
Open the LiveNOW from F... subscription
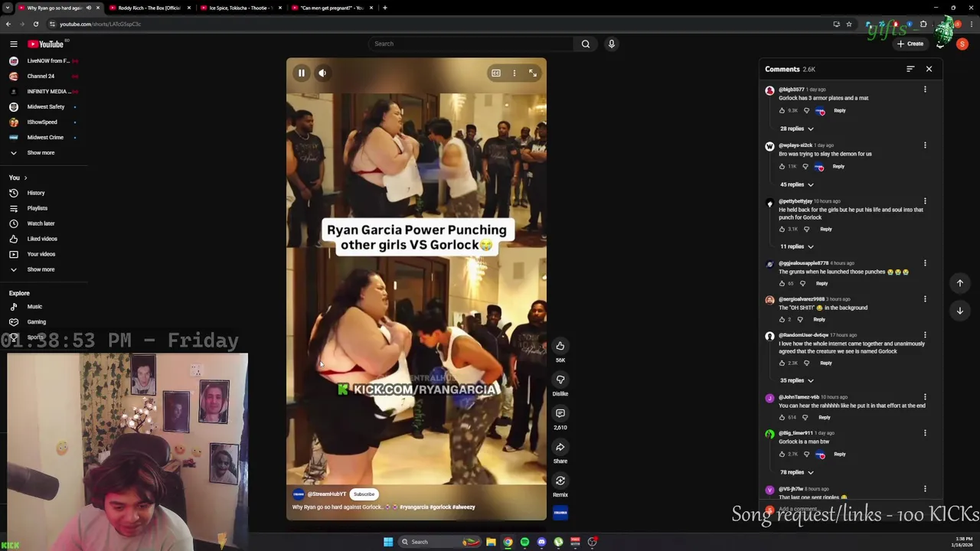(43, 60)
